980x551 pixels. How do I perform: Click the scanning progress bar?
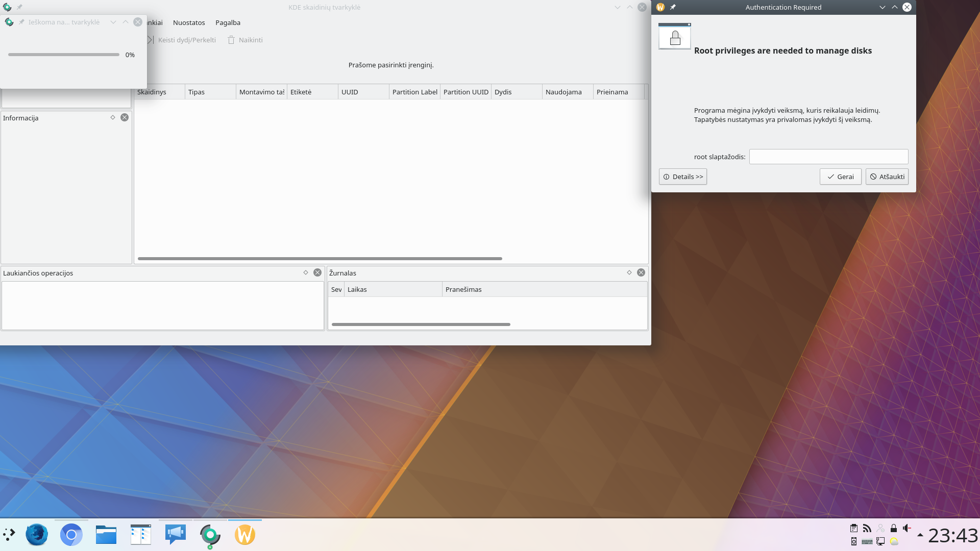tap(64, 55)
